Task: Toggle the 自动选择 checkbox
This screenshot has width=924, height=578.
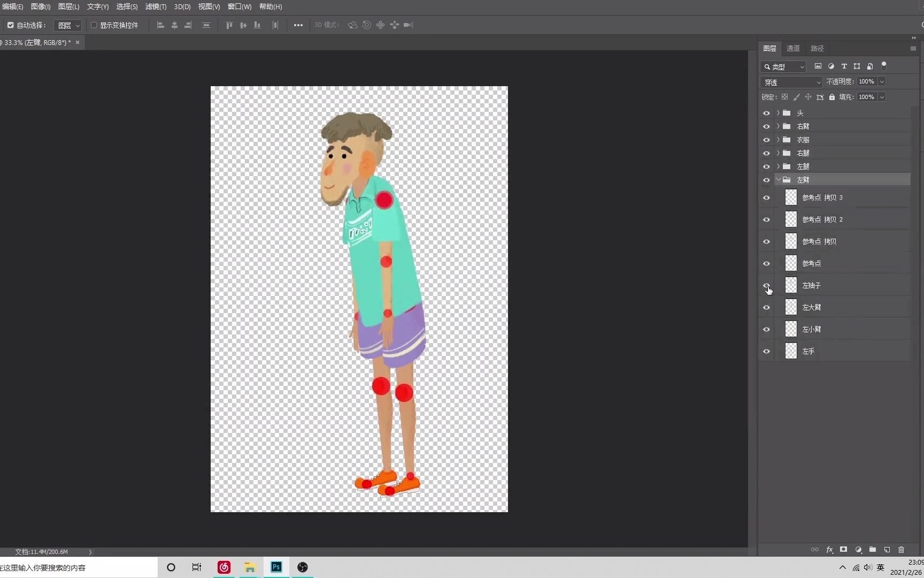Action: coord(11,25)
